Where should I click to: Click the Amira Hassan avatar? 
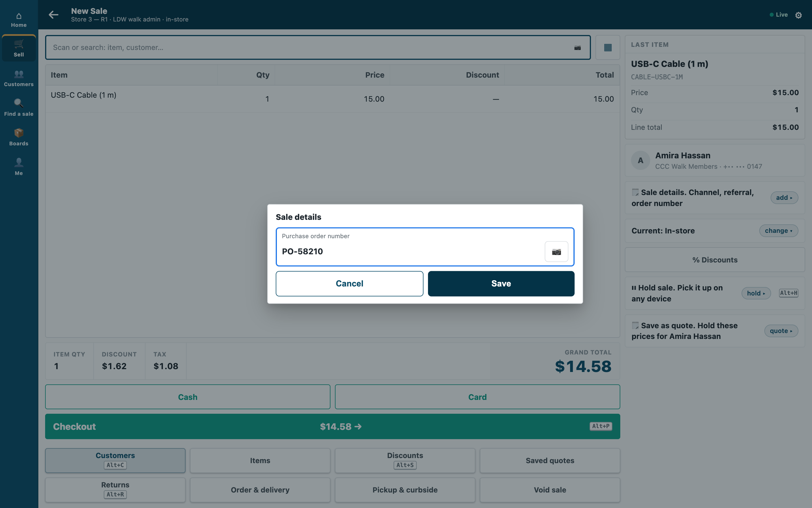641,161
